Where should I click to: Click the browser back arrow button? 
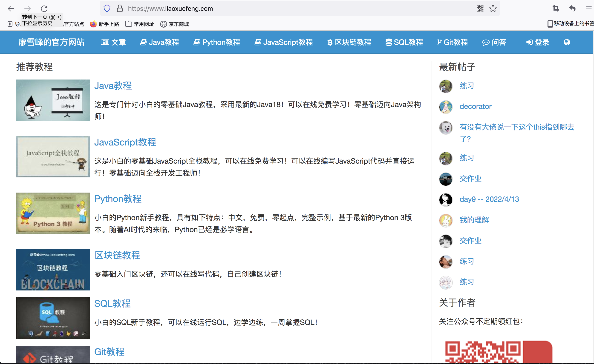point(11,9)
